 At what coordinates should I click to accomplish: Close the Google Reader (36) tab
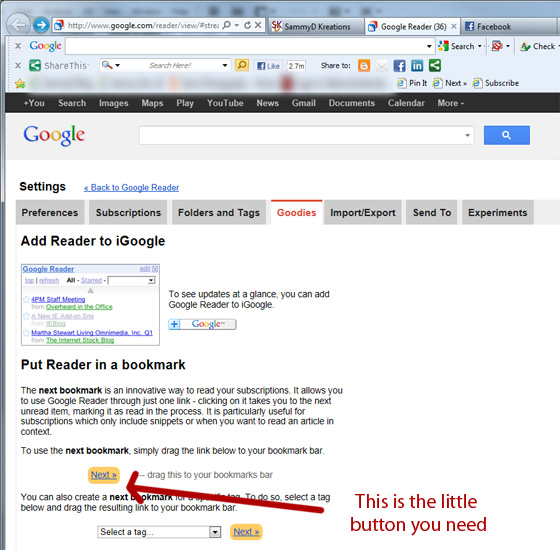tap(453, 26)
